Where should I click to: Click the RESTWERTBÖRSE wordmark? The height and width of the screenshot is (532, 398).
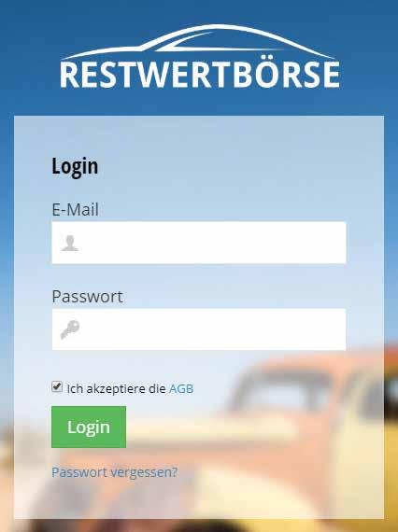(200, 75)
